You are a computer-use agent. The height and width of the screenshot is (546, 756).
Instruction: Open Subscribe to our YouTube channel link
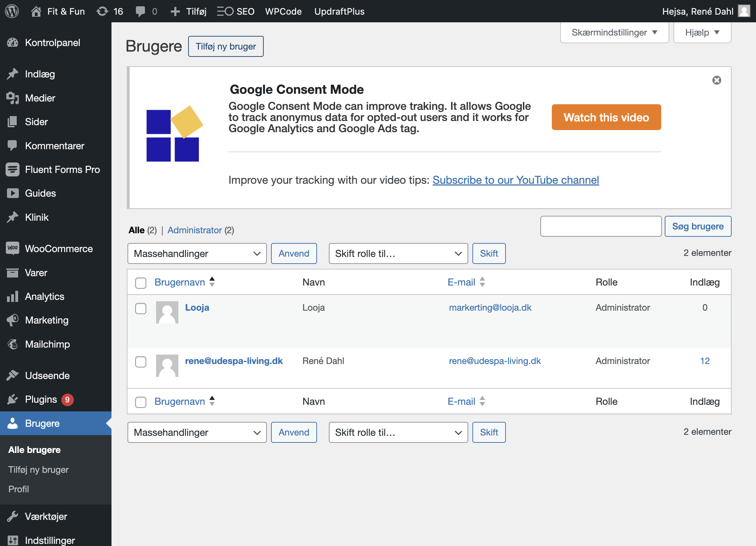(516, 180)
